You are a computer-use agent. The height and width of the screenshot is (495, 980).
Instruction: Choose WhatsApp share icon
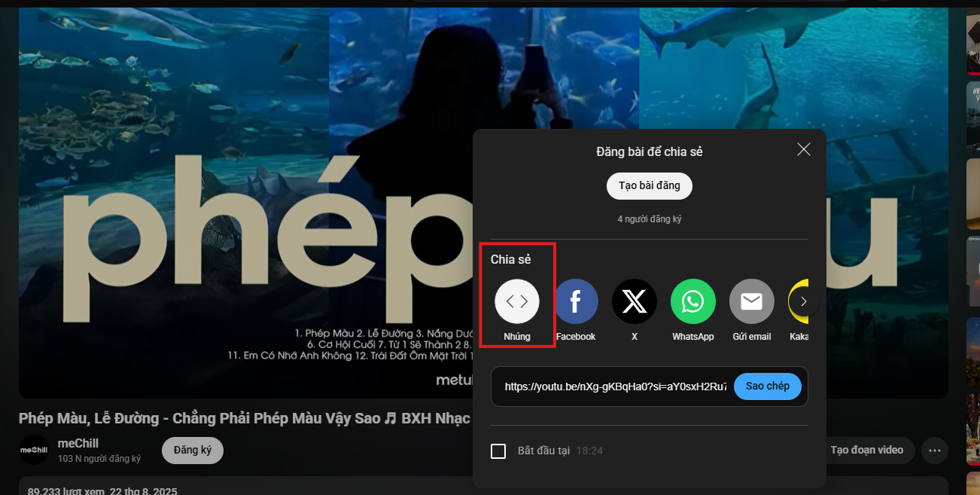692,301
